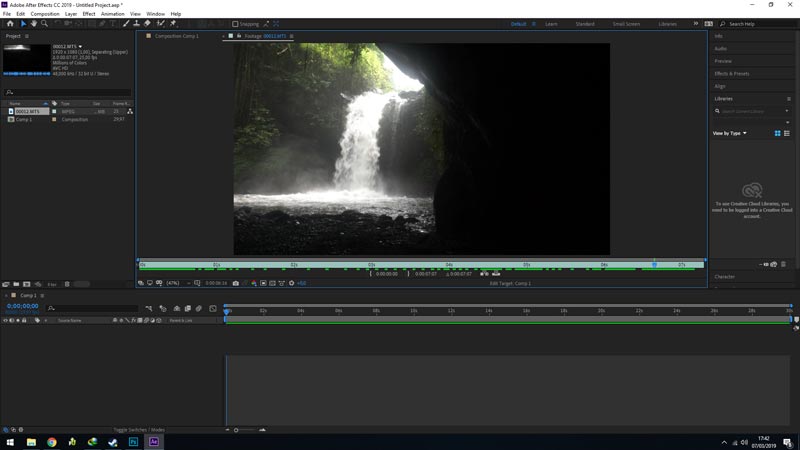The width and height of the screenshot is (800, 450).
Task: Click the Project panel trash icon
Action: (x=67, y=284)
